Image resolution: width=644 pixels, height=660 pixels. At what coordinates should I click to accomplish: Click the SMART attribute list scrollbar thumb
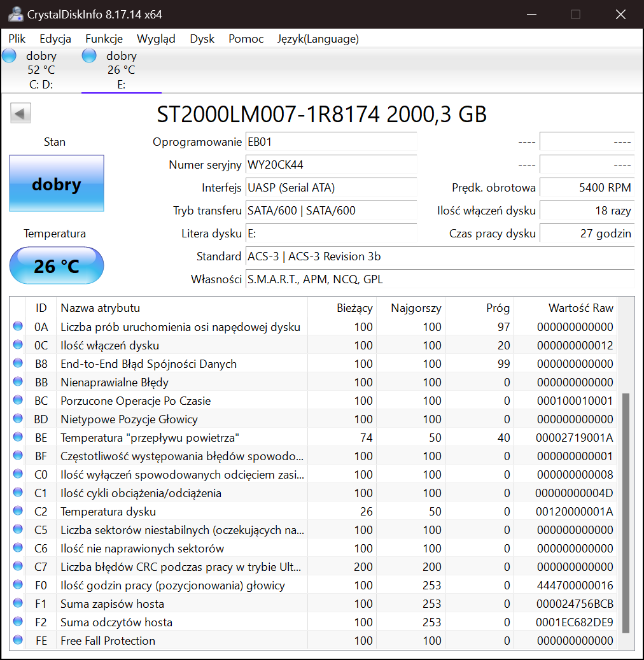(x=626, y=513)
